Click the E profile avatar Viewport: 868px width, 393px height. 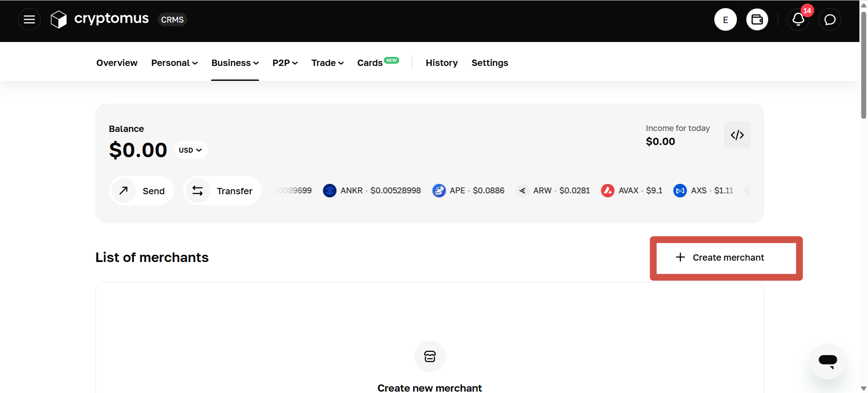[725, 20]
